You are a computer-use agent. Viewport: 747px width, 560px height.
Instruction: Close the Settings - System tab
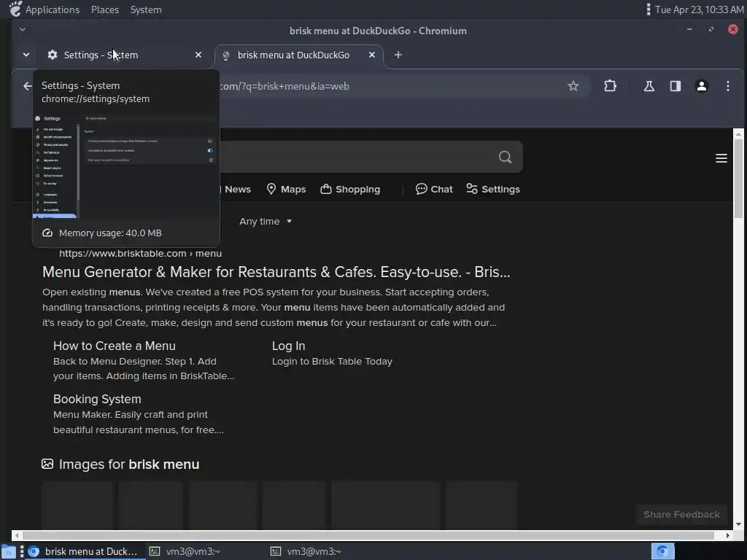(198, 55)
